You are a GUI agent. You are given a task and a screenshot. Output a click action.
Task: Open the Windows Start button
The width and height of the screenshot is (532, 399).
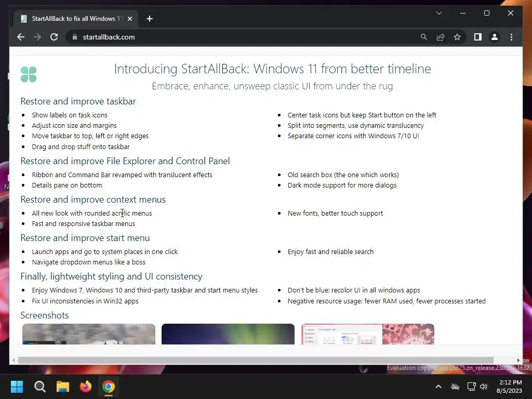[x=17, y=387]
